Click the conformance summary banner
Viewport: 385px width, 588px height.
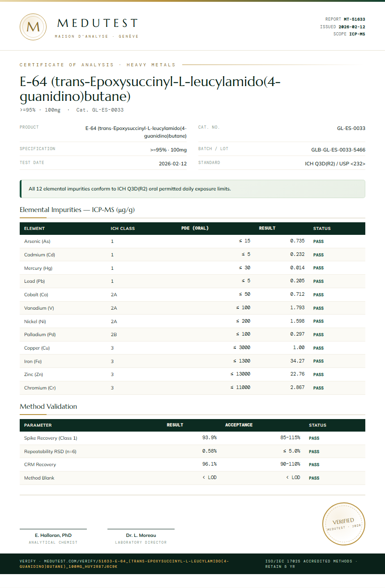(192, 189)
